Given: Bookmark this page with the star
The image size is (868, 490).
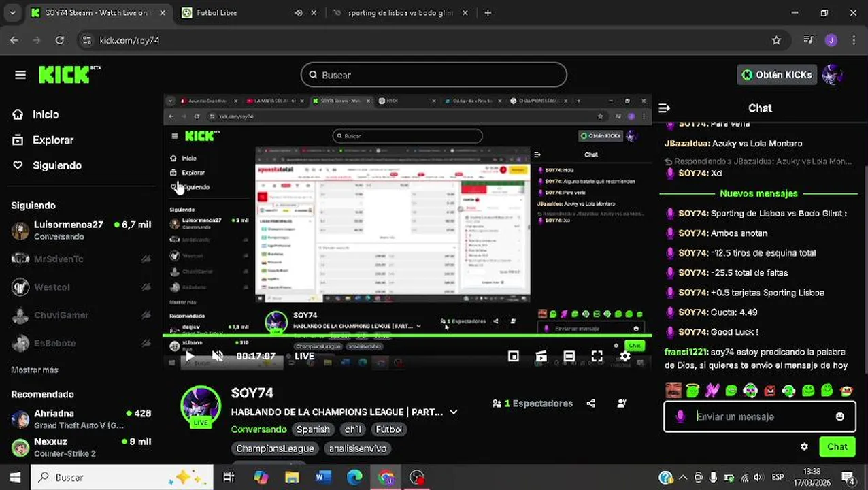Looking at the screenshot, I should [776, 40].
